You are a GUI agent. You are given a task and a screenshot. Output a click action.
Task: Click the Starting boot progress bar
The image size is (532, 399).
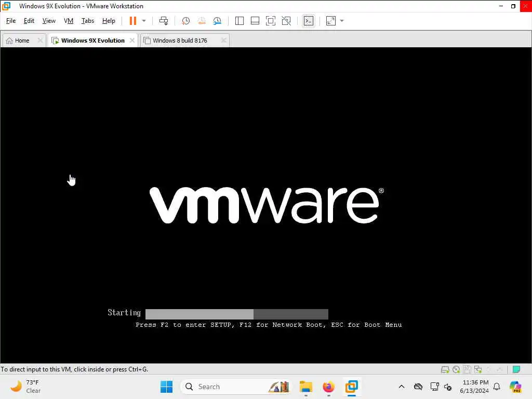237,314
